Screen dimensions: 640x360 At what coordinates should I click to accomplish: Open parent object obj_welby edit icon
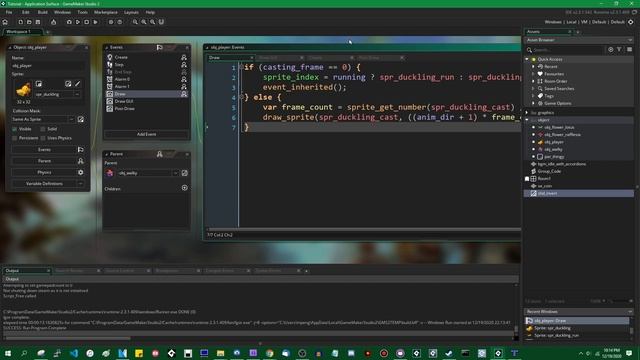coord(184,173)
